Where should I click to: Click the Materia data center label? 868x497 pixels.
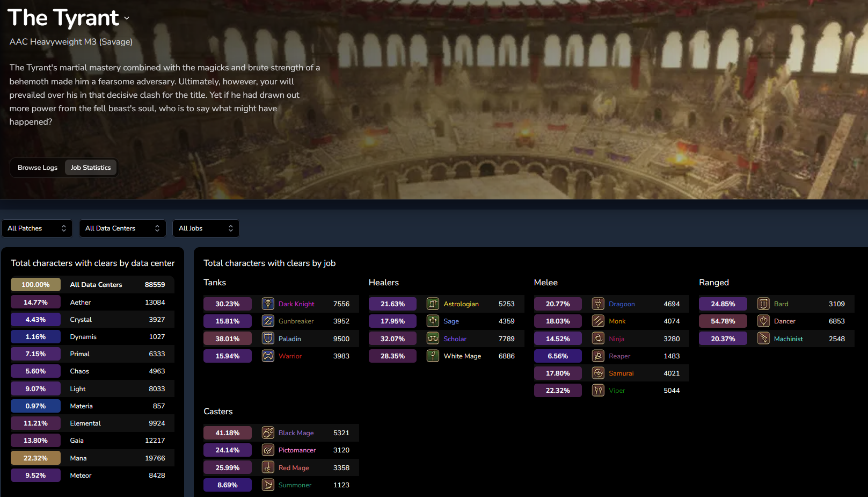point(82,406)
